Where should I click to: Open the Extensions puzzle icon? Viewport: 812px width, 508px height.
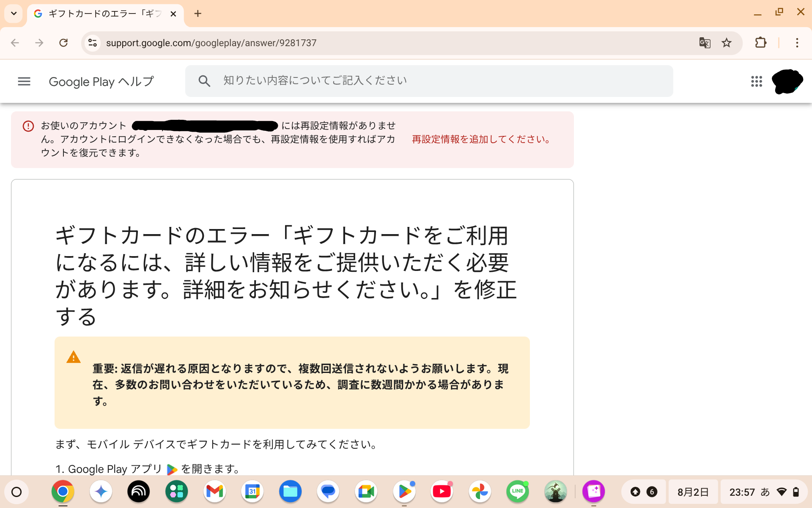[760, 43]
